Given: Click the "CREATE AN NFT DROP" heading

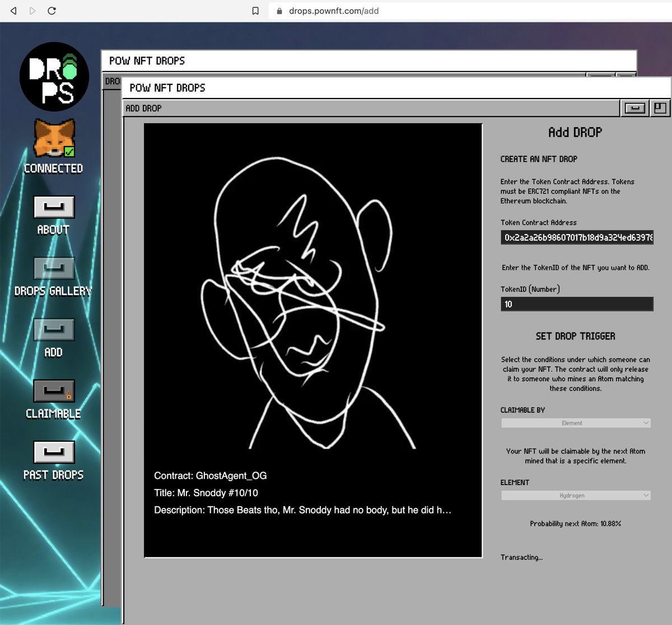Looking at the screenshot, I should point(539,159).
